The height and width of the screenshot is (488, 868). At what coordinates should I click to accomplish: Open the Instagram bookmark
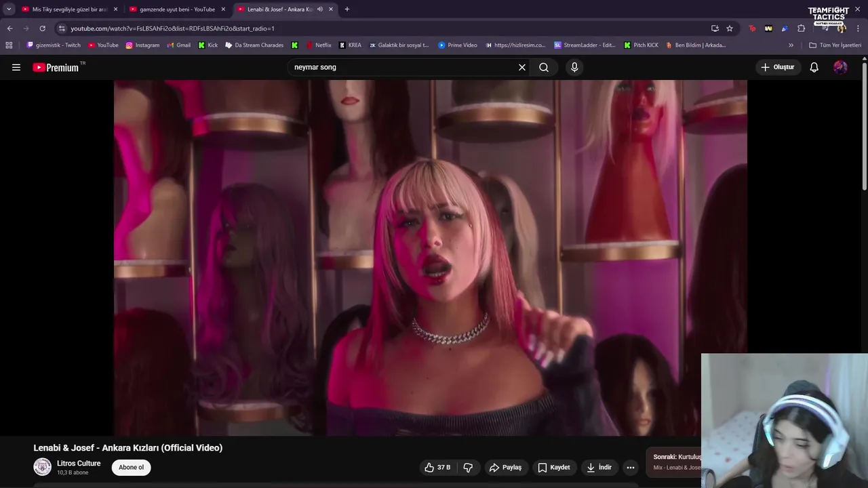pyautogui.click(x=142, y=45)
